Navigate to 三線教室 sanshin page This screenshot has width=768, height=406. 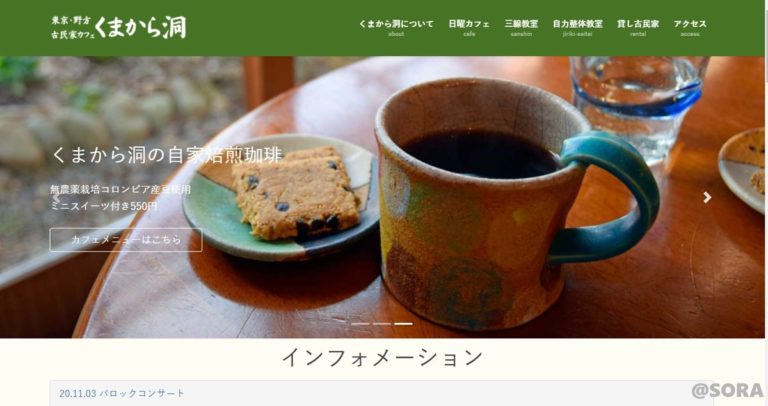(521, 27)
